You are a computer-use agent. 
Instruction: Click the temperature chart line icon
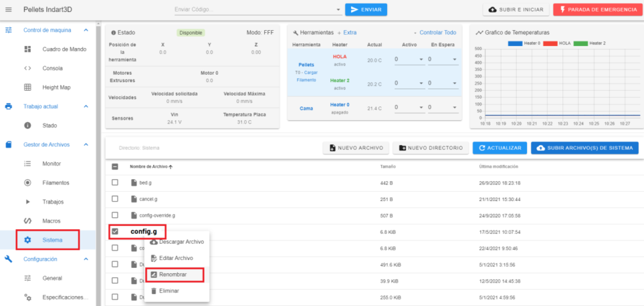point(479,32)
